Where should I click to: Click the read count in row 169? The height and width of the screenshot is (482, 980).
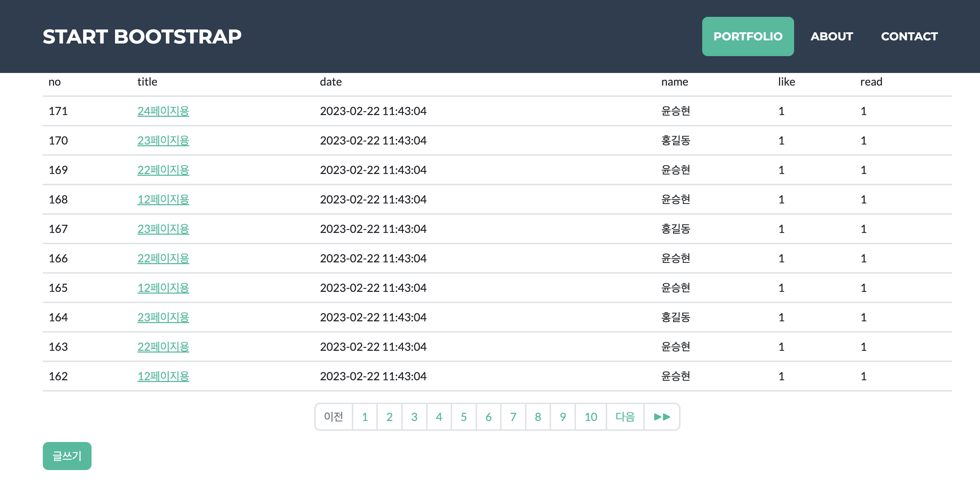(864, 170)
